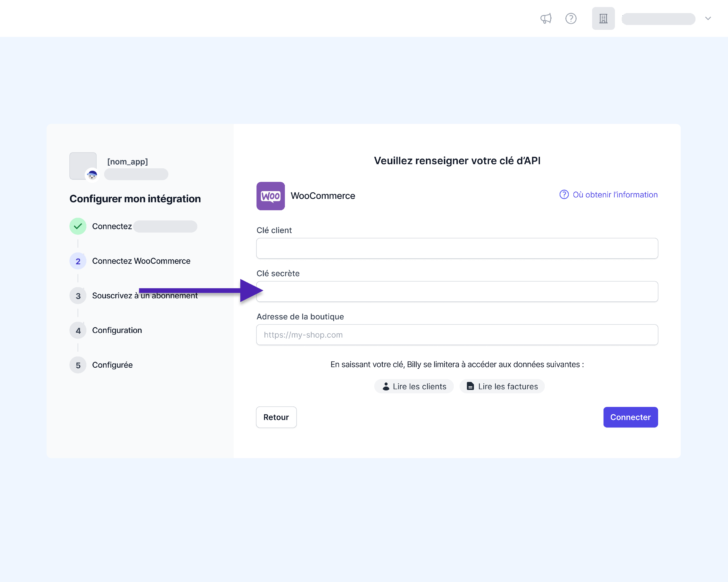This screenshot has height=582, width=728.
Task: Select step 2 Connectez WooCommerce
Action: coord(130,261)
